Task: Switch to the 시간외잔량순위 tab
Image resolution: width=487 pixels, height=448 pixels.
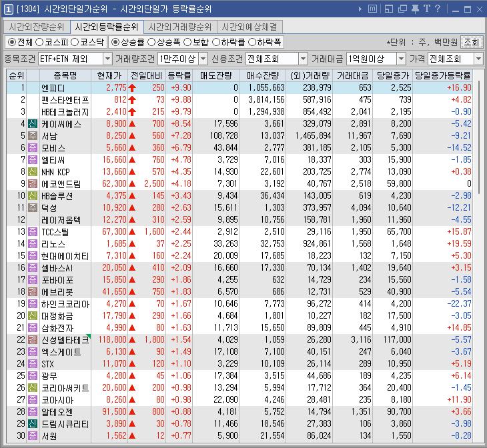Action: [x=37, y=27]
